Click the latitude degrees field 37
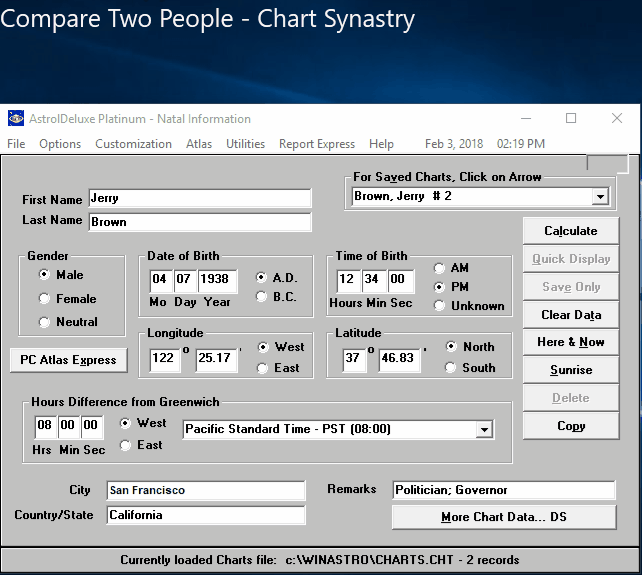642x575 pixels. 354,359
